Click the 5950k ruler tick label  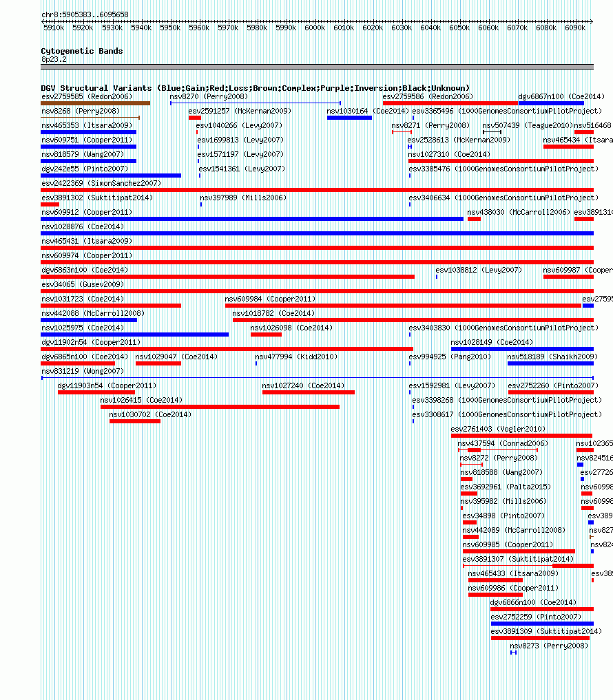tap(170, 28)
